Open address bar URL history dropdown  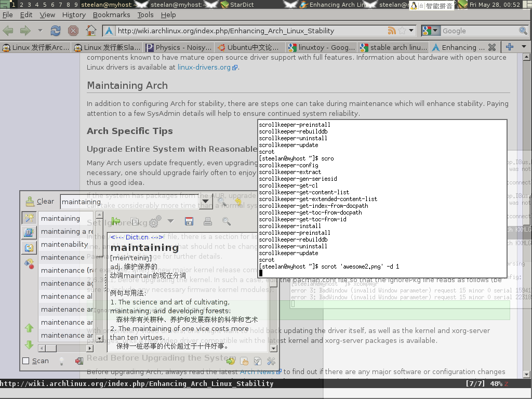(411, 31)
